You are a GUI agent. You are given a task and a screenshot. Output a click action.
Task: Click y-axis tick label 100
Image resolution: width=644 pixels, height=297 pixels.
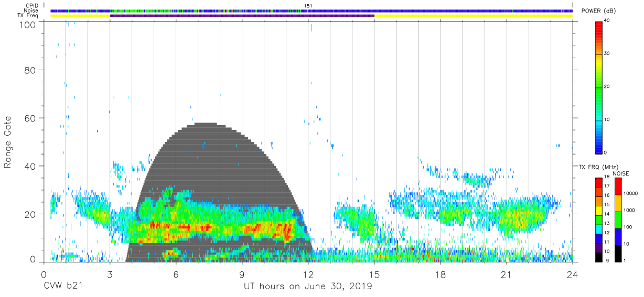click(x=27, y=24)
